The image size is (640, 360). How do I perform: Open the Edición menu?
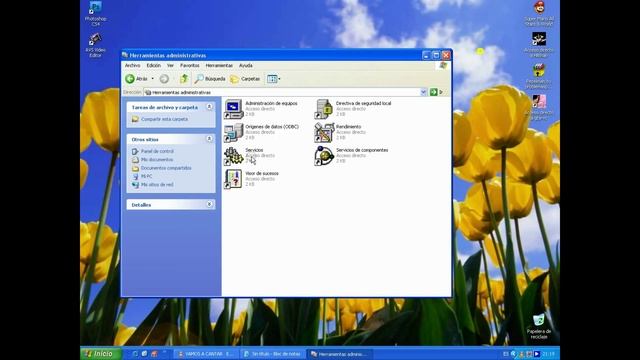(153, 65)
